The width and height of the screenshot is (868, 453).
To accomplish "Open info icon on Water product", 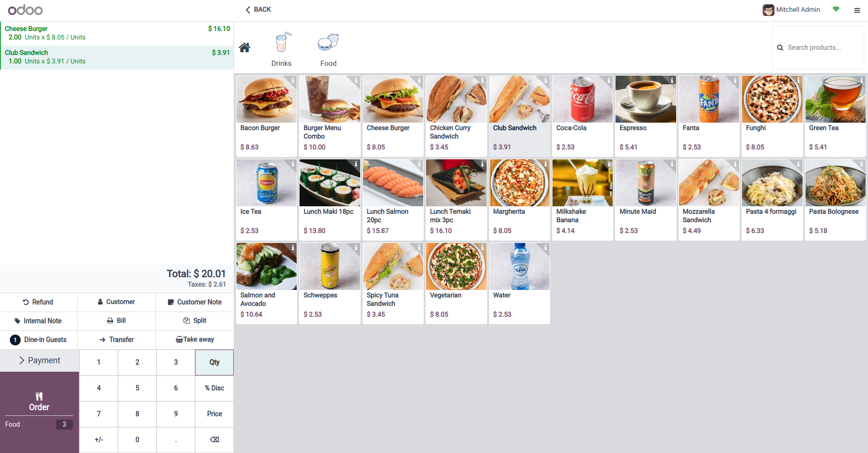I will 545,248.
